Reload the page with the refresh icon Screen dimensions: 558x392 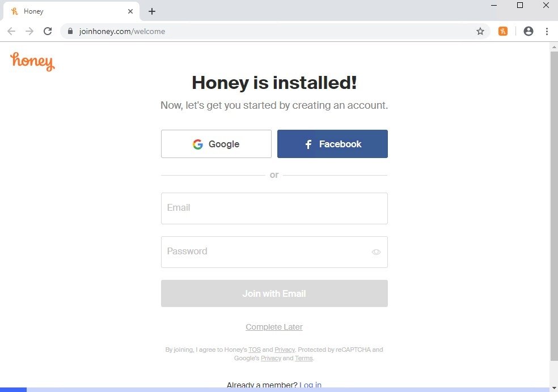48,31
